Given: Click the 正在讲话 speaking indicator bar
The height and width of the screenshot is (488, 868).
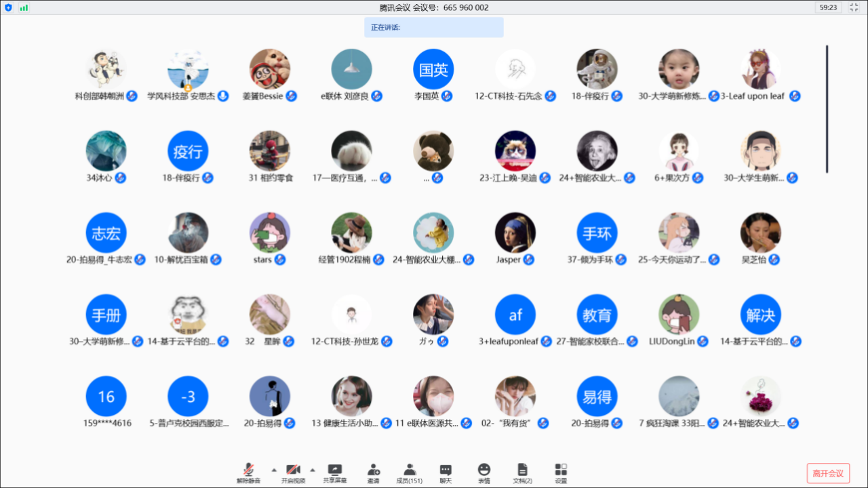Looking at the screenshot, I should pyautogui.click(x=434, y=27).
